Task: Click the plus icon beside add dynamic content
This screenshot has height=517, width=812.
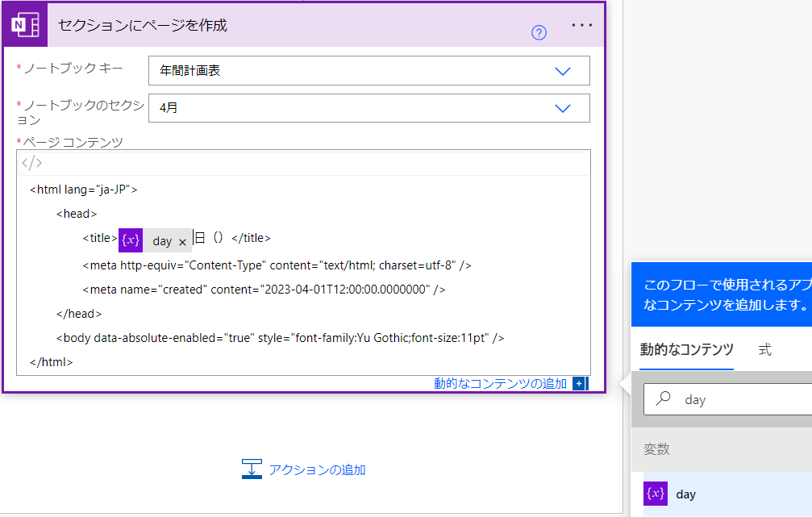Action: [579, 383]
